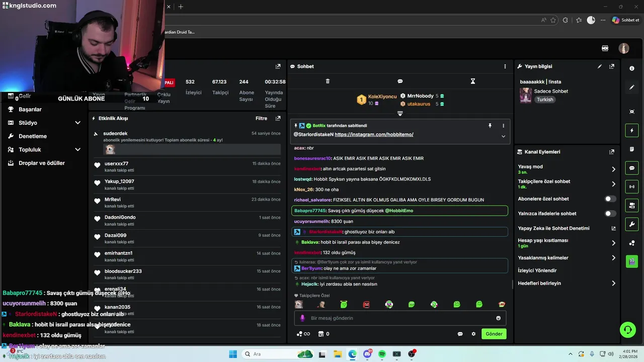
Task: Click the Turkish language tag
Action: pos(545,100)
